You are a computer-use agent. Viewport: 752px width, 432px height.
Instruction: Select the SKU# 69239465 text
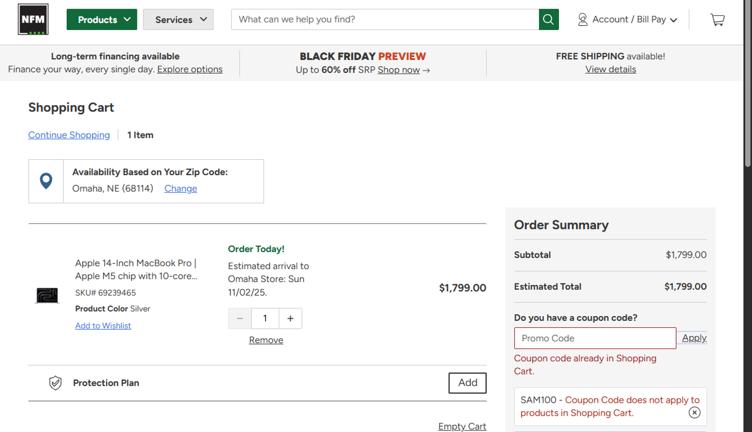(106, 292)
